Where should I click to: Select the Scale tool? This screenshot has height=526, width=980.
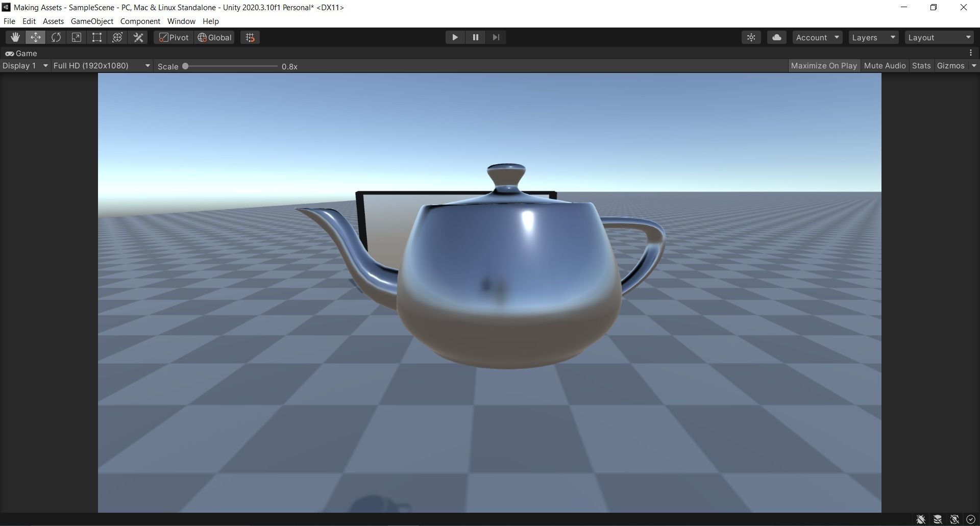pyautogui.click(x=77, y=37)
